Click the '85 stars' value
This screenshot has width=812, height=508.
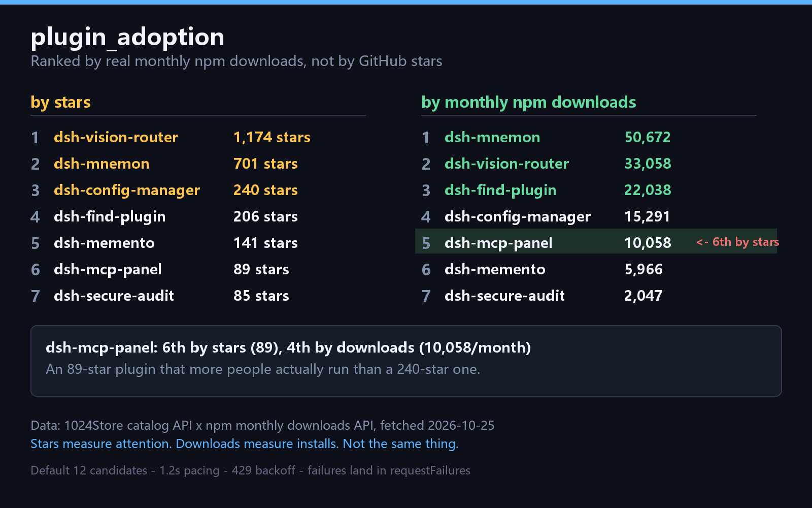261,296
